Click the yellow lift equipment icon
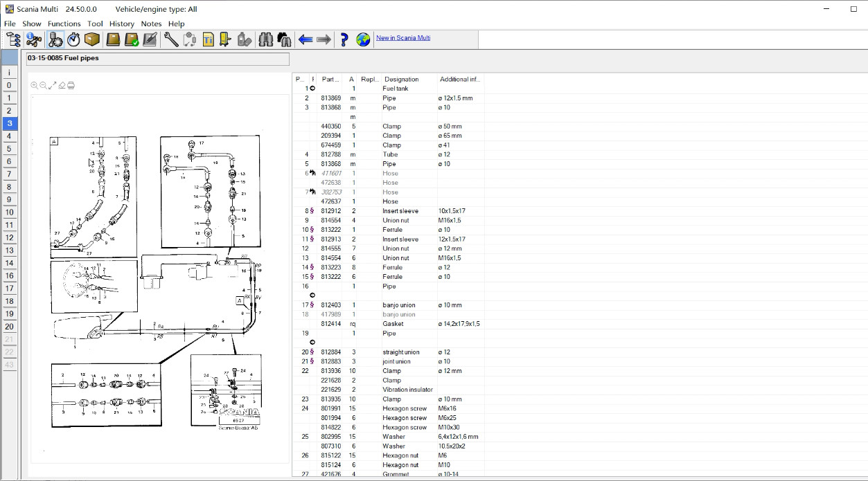This screenshot has width=868, height=481. [226, 39]
